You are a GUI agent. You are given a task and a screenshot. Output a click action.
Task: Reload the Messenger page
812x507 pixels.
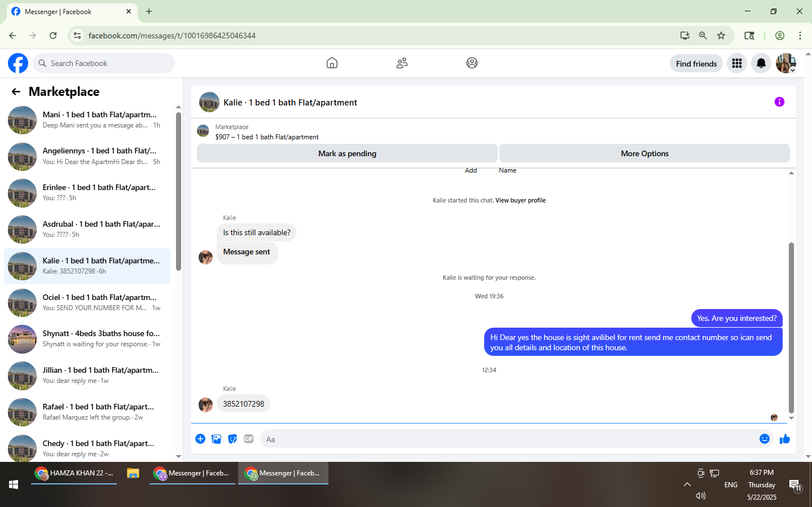coord(53,36)
